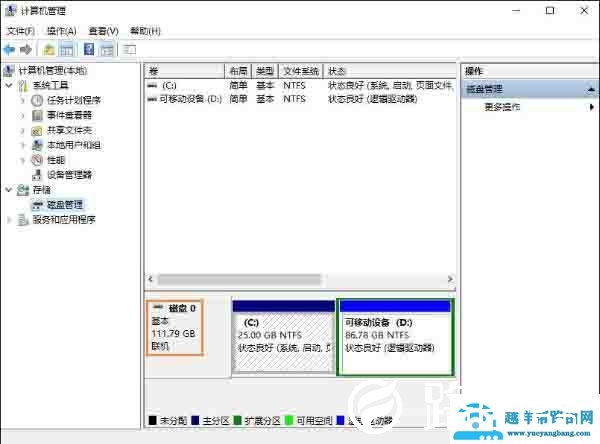Click the last toolbar settings view icon
This screenshot has height=444, width=600.
pos(129,50)
